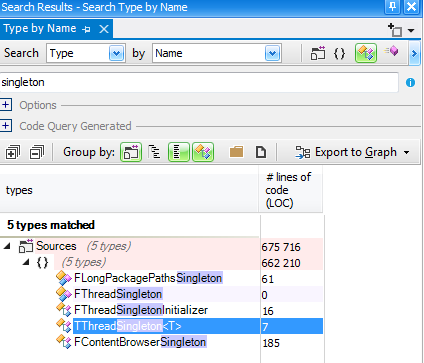Toggle group by folder icon
This screenshot has width=424, height=363.
coord(236,152)
